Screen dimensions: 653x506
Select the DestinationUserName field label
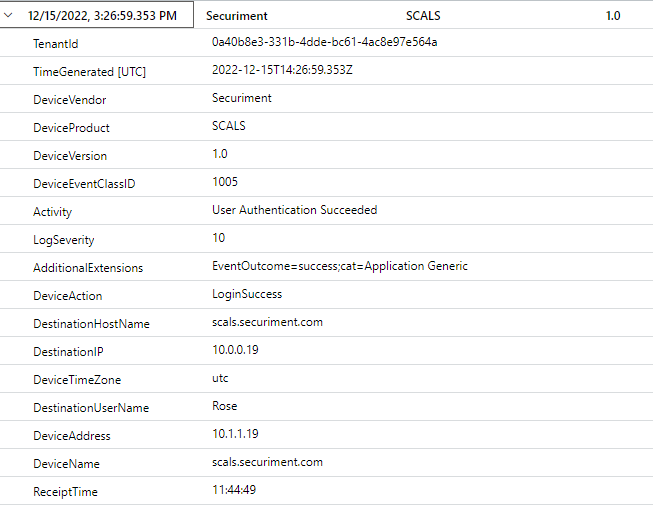point(91,408)
